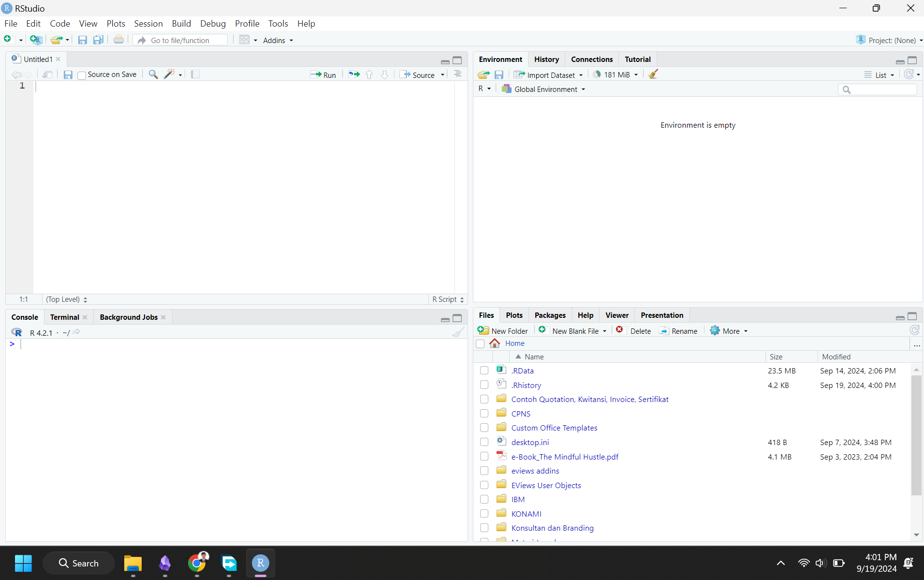Click the Go to previous section up arrow
Viewport: 924px width, 580px height.
tap(369, 74)
